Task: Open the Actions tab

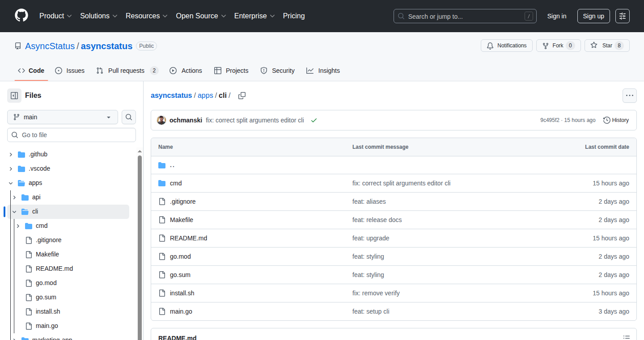Action: (x=186, y=71)
